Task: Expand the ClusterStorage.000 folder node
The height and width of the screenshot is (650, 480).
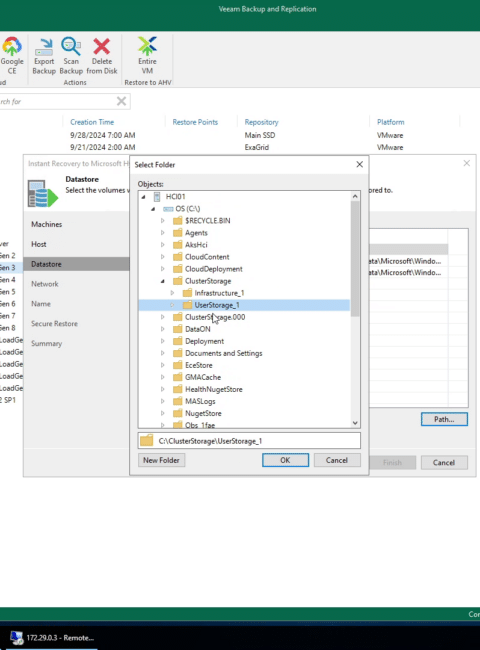Action: click(162, 317)
